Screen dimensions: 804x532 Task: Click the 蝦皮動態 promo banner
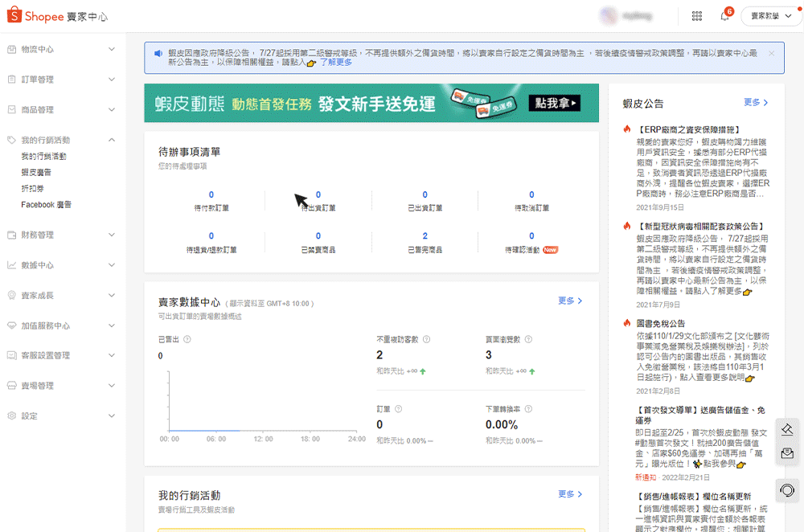point(371,103)
